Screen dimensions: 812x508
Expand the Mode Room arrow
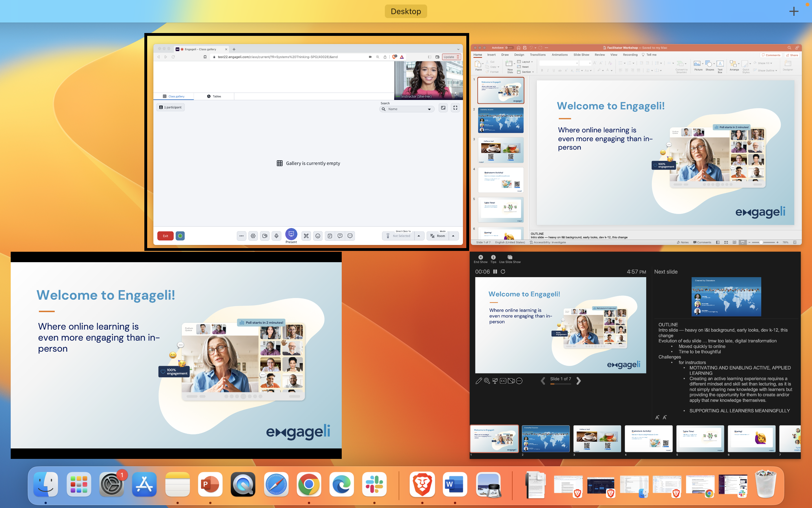point(453,236)
